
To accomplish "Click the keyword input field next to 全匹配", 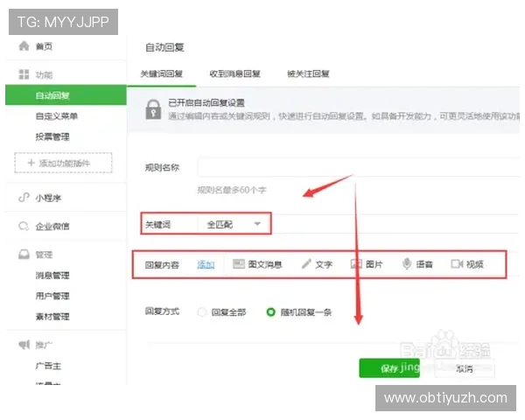I will [395, 224].
